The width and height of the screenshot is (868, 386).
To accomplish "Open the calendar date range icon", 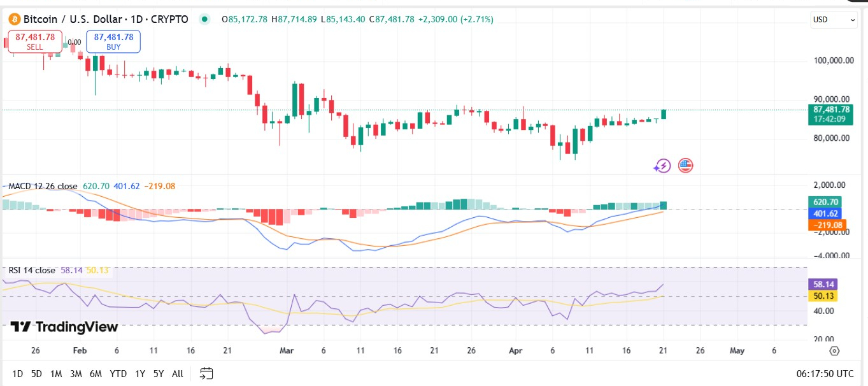I will click(206, 373).
